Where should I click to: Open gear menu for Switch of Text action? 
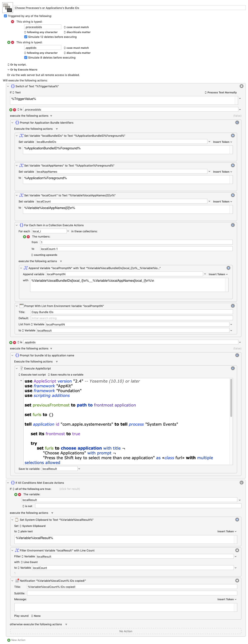[x=241, y=86]
